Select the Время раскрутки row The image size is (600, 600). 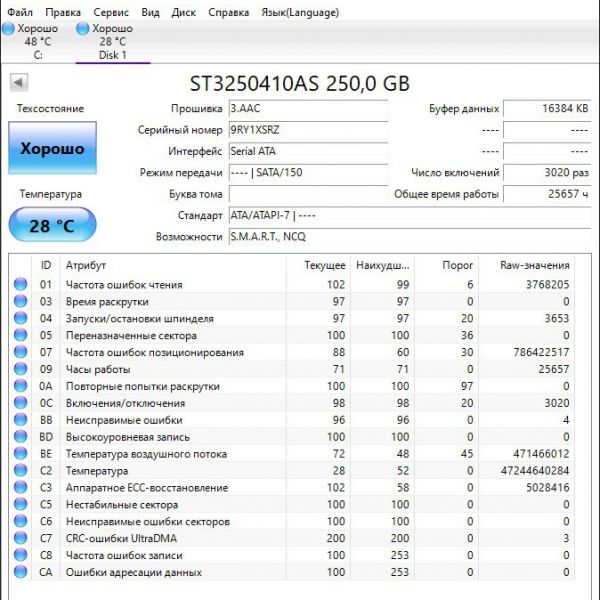coord(292,301)
